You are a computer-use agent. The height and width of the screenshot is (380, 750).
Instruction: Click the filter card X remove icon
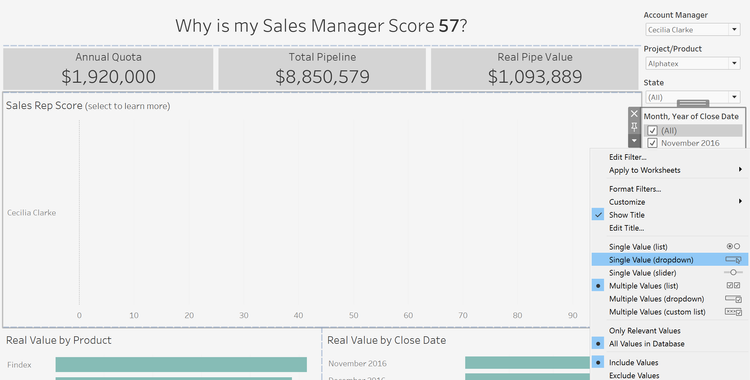click(634, 114)
